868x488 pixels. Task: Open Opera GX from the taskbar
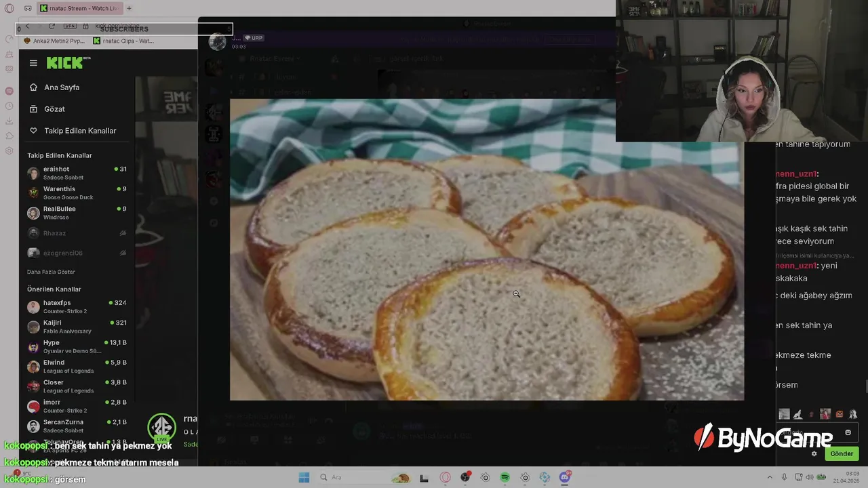pyautogui.click(x=445, y=477)
